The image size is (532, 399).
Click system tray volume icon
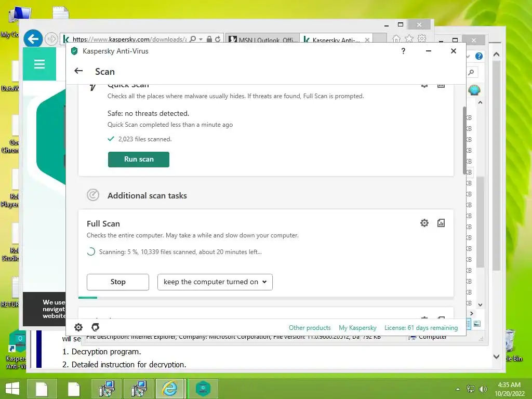tap(483, 389)
